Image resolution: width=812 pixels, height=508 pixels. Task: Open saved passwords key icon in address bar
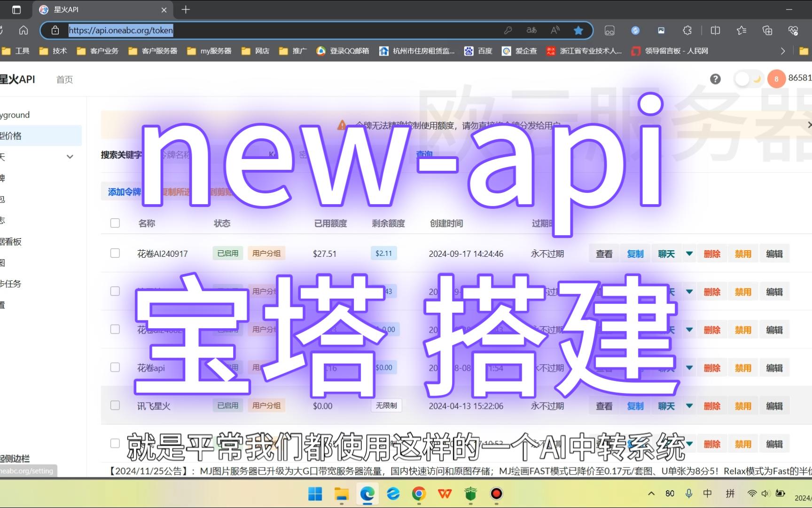point(508,31)
